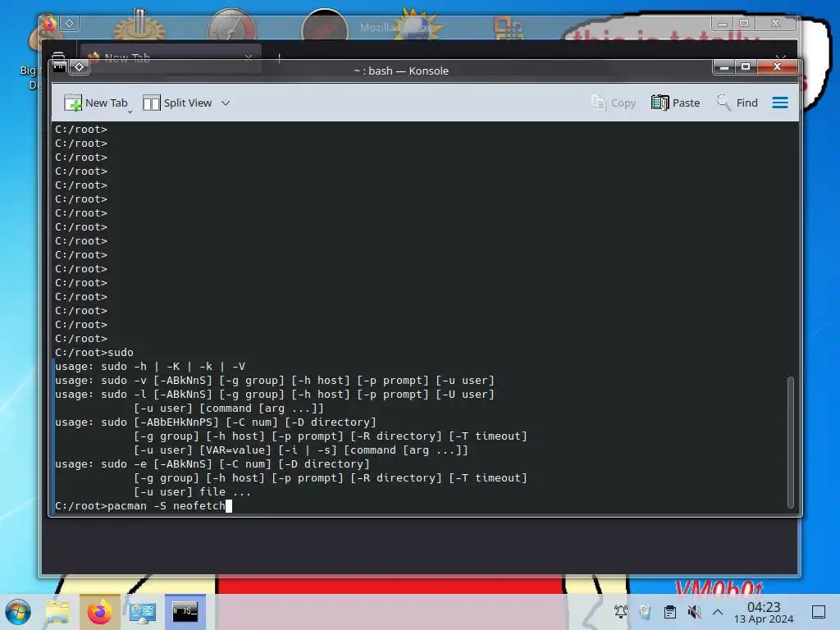Viewport: 840px width, 630px height.
Task: Open the Firefox View button left of the tabs
Action: [58, 57]
